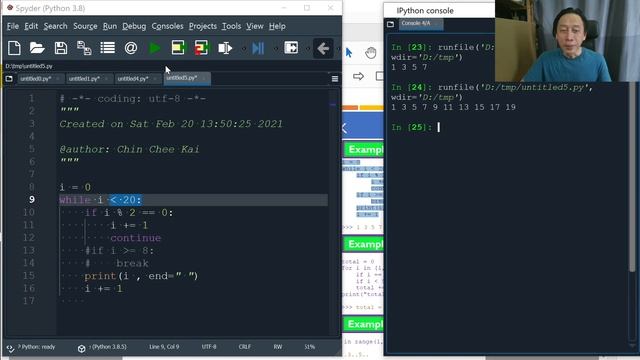
Task: Browse console tabs icon in IPython console
Action: coord(391,24)
